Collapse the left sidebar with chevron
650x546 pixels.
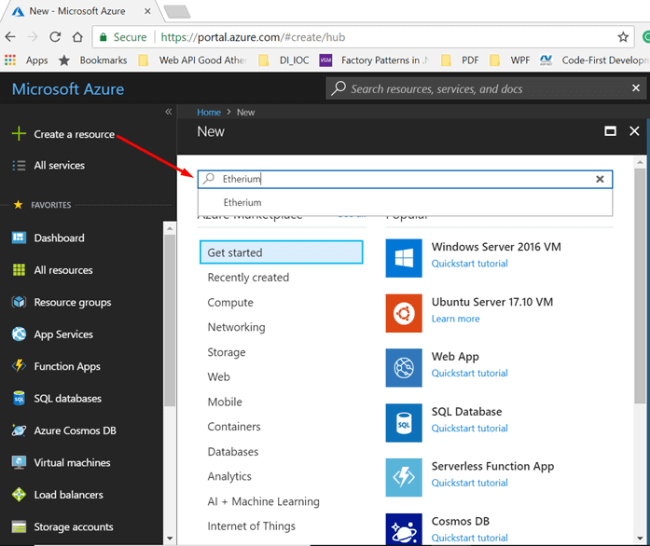pos(168,112)
